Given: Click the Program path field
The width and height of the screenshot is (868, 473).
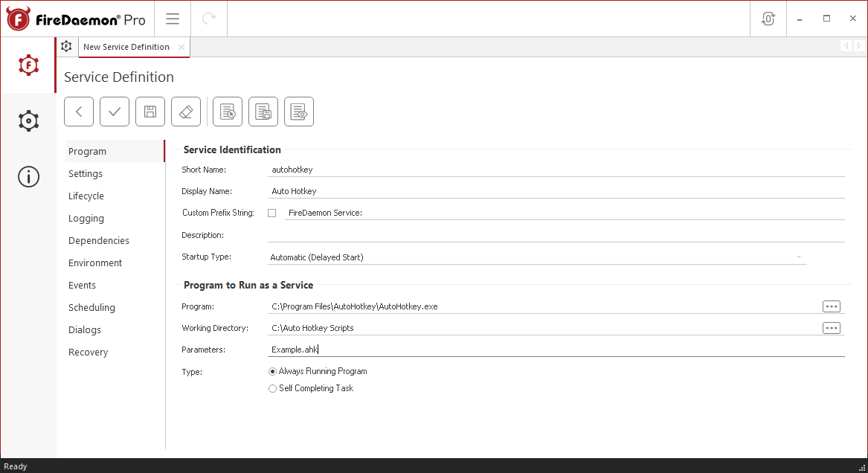Looking at the screenshot, I should coord(544,306).
